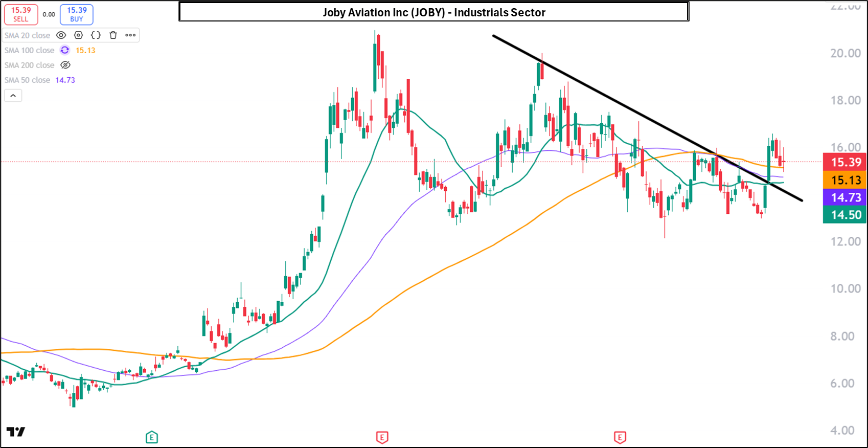Click the 20.00 price scale tick
This screenshot has width=868, height=448.
point(846,53)
